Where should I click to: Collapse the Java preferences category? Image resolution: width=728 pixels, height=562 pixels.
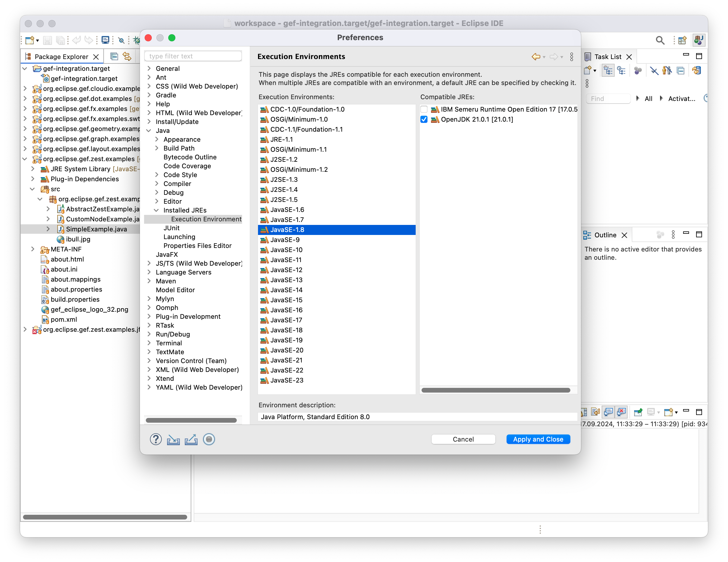149,131
